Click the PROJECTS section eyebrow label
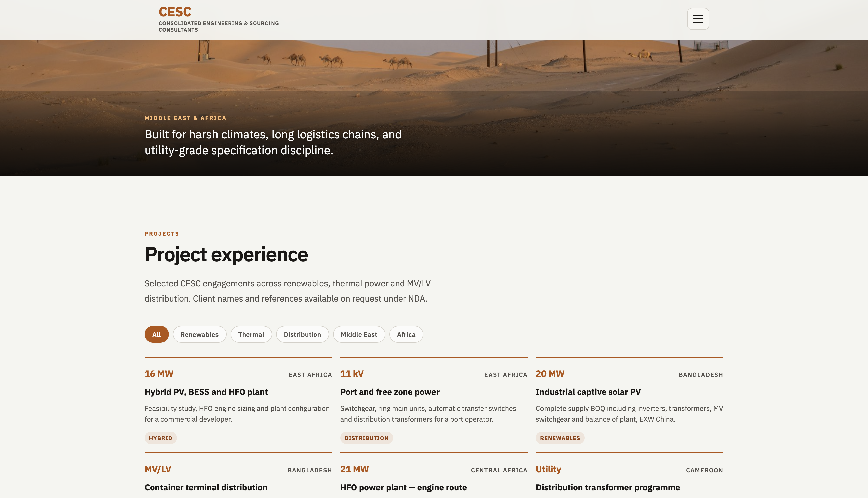 click(x=162, y=234)
